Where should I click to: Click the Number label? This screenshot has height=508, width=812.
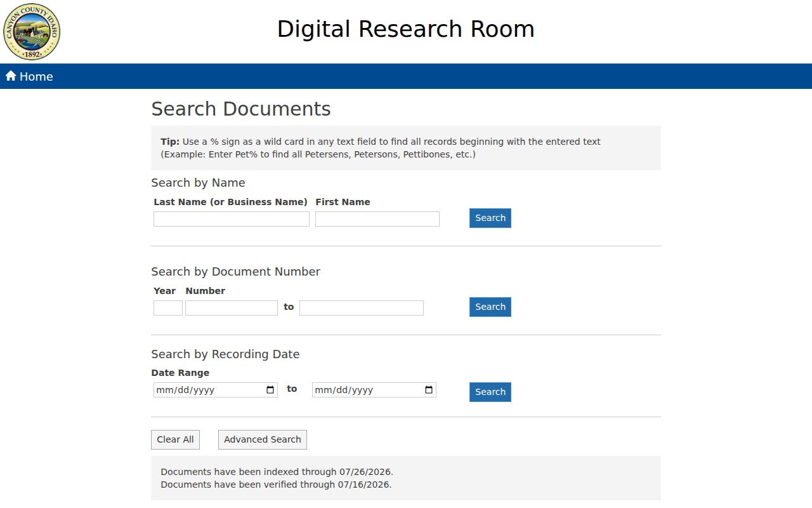(206, 291)
